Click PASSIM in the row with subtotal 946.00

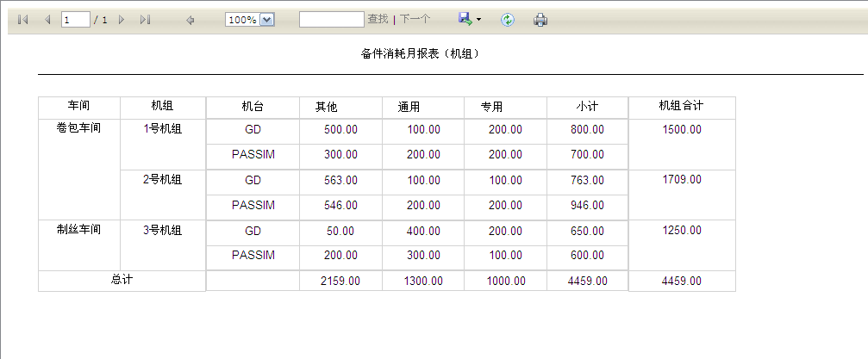253,205
